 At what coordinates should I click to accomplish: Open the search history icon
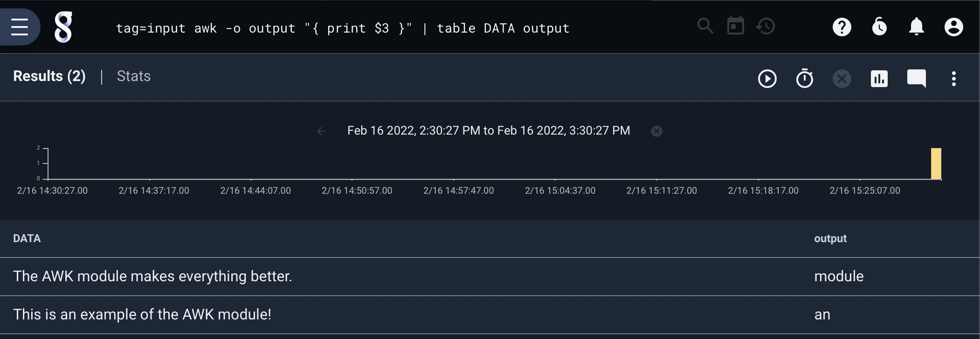pos(766,26)
